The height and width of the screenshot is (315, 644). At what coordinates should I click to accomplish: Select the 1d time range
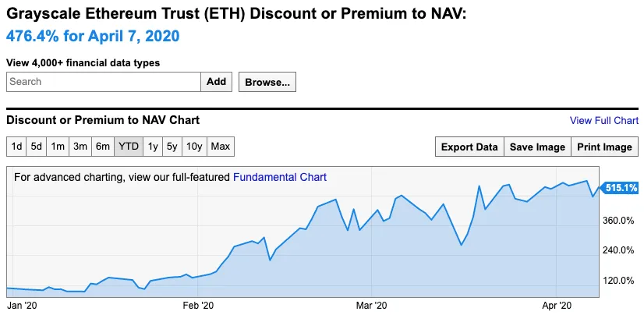pos(16,147)
